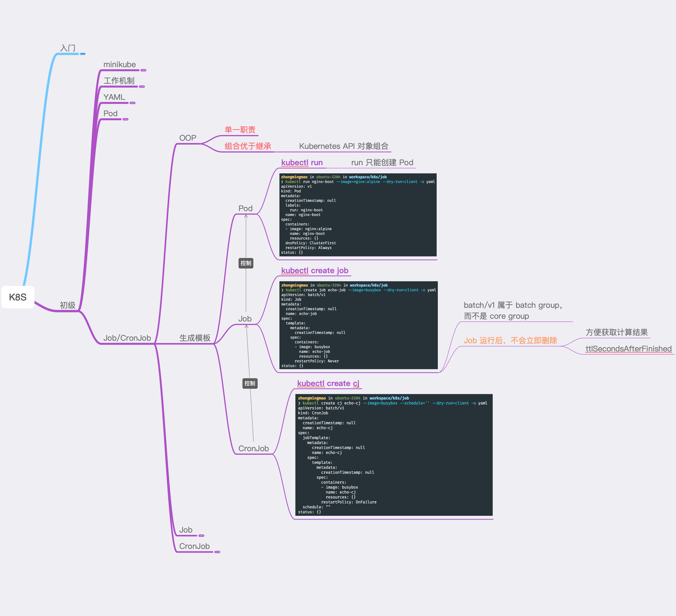The height and width of the screenshot is (616, 676).
Task: Expand the 工作机制 node ellipsis
Action: coord(141,87)
